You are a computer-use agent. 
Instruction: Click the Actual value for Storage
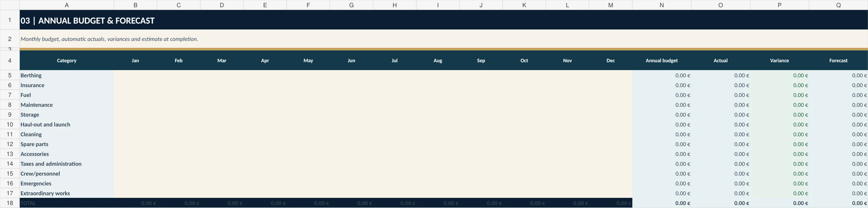[x=721, y=115]
